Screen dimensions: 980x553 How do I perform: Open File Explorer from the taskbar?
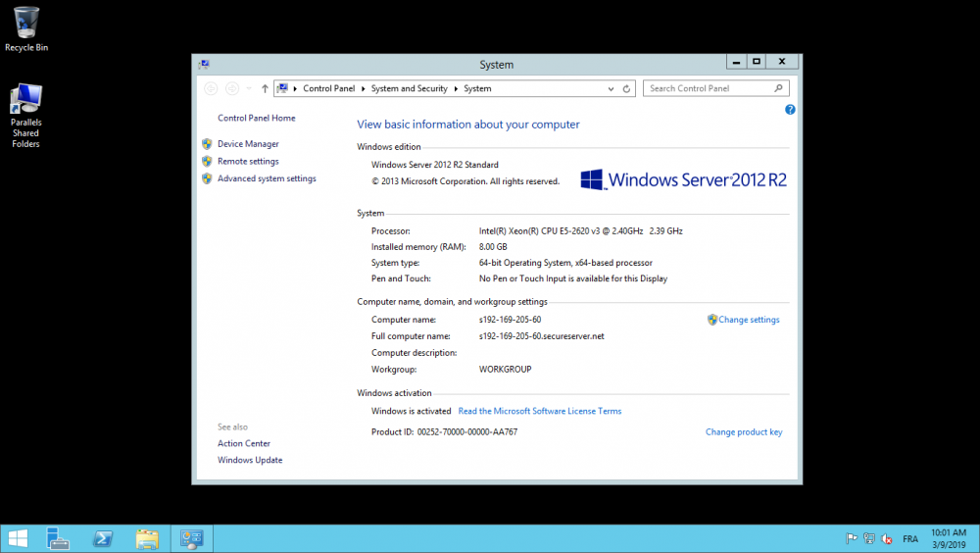tap(148, 538)
